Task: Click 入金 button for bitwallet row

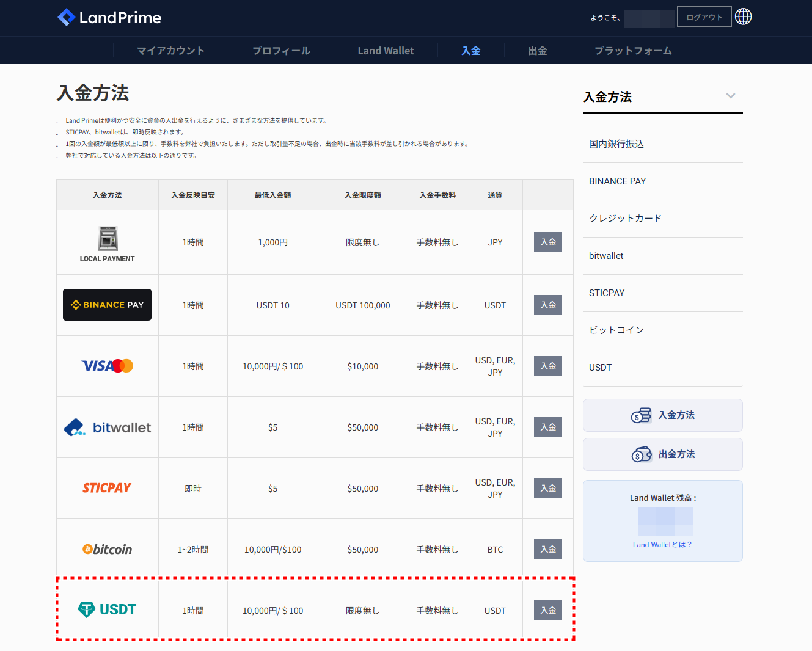Action: 548,427
